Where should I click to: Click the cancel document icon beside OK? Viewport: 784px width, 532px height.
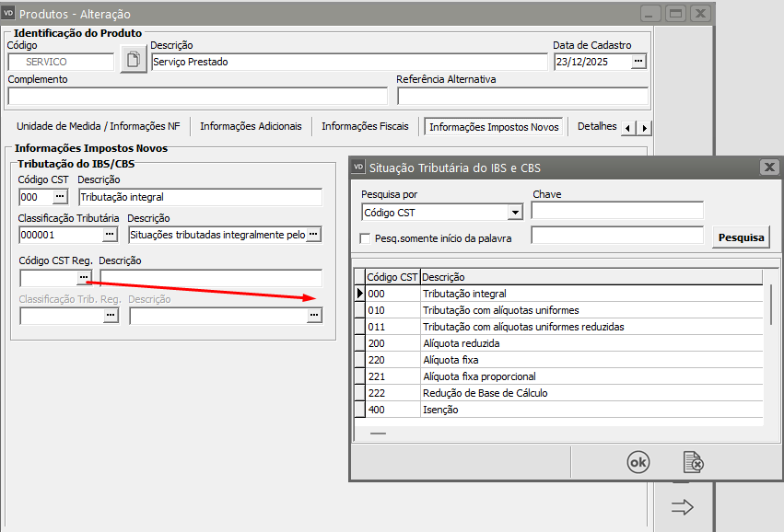693,462
